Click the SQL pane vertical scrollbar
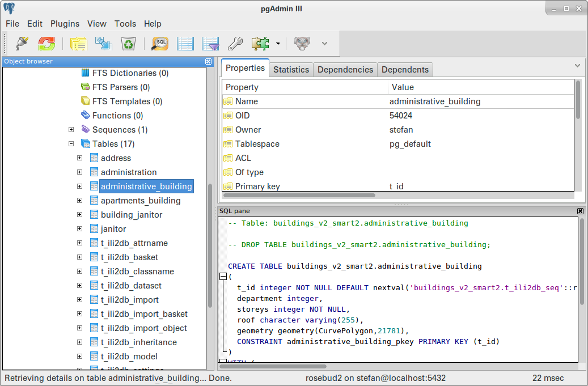This screenshot has width=588, height=386. point(582,262)
